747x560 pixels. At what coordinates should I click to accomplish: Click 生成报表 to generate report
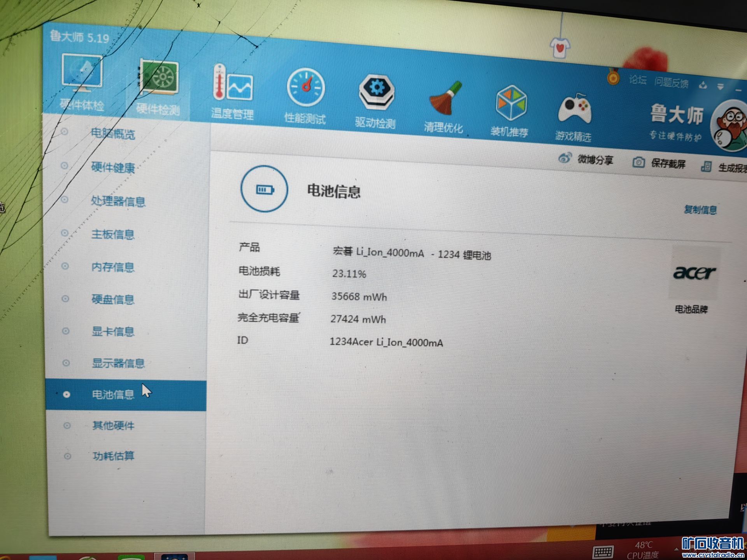pos(724,167)
